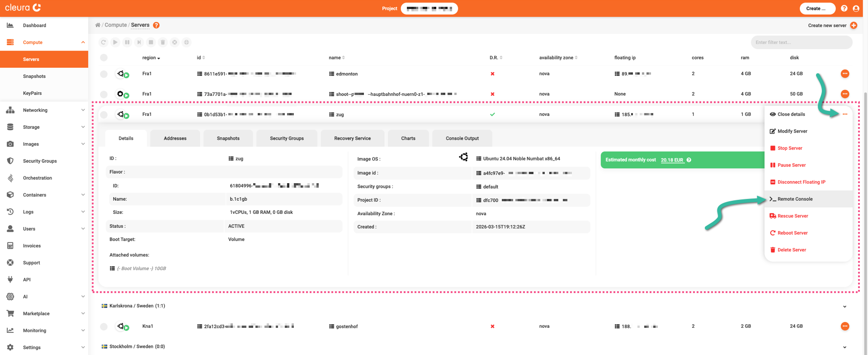Choose Disconnect Floating IP from the menu
This screenshot has width=868, height=355.
coord(808,182)
